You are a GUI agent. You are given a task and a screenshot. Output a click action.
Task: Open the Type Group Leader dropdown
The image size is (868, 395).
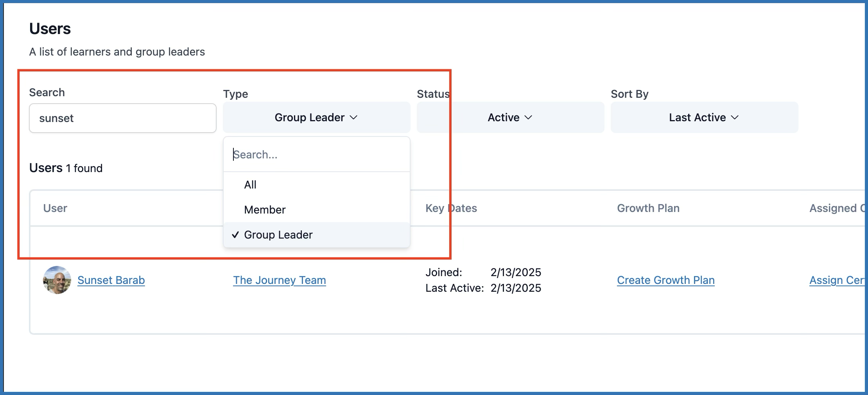pos(316,117)
